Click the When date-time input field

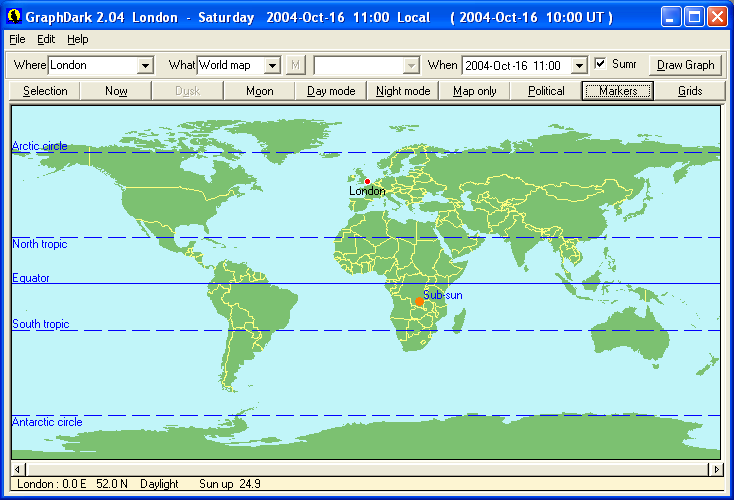pos(515,65)
